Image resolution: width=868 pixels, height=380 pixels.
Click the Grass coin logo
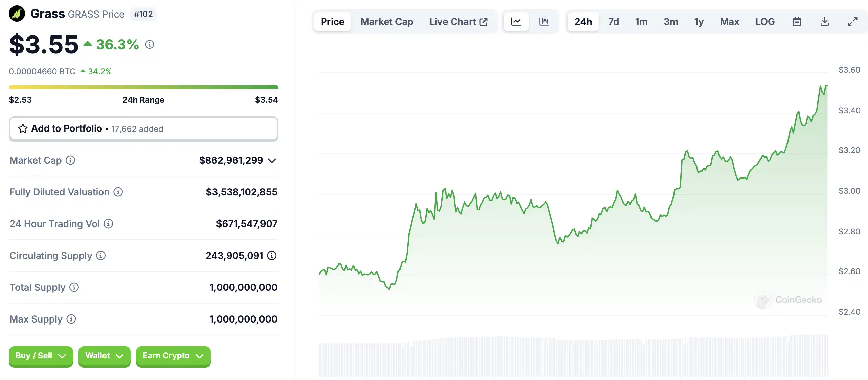point(17,14)
